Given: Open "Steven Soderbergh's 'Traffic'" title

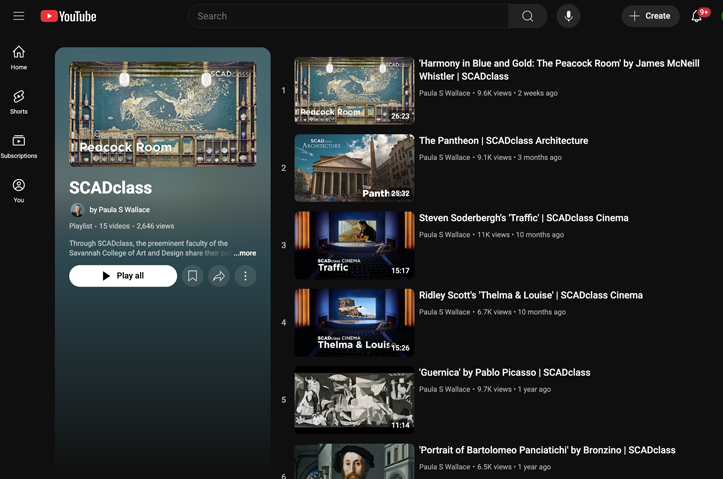Looking at the screenshot, I should 523,218.
